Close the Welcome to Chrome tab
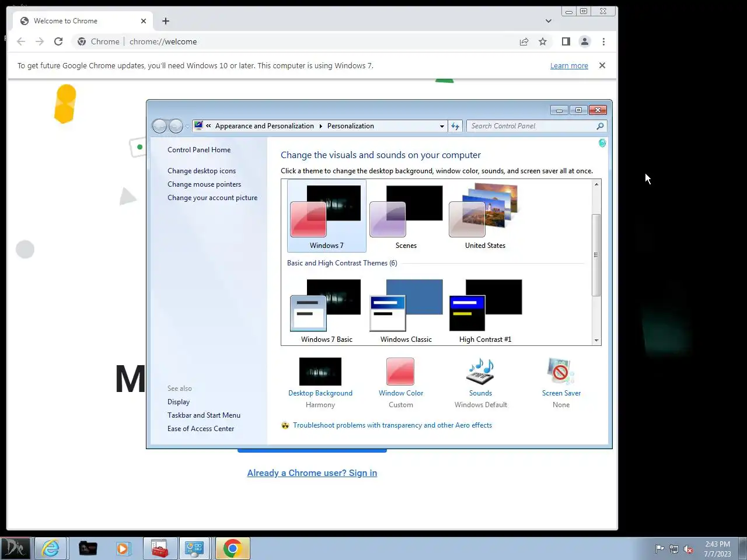The height and width of the screenshot is (560, 747). 144,21
